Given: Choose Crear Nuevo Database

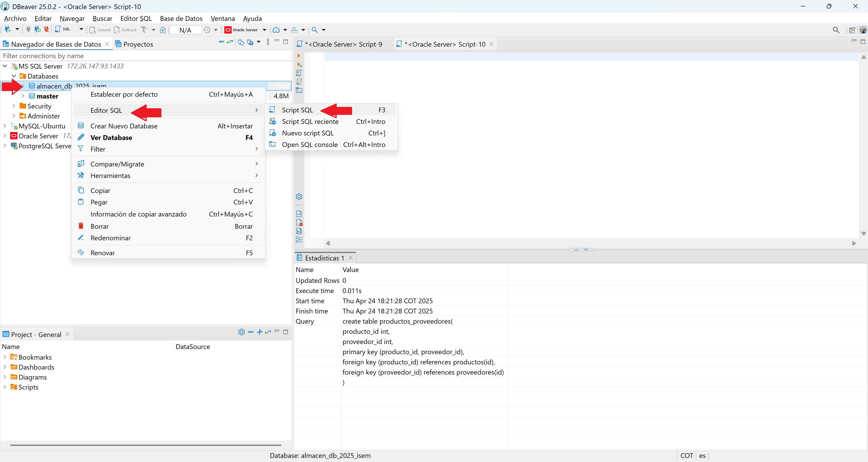Looking at the screenshot, I should point(168,126).
